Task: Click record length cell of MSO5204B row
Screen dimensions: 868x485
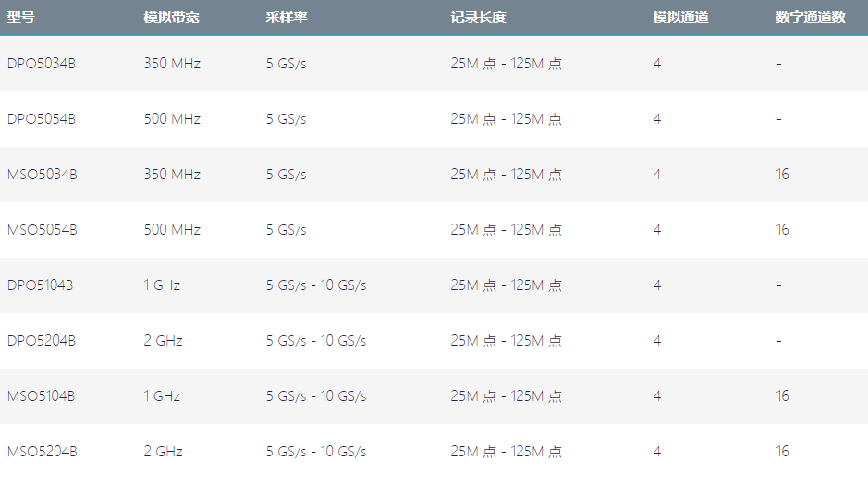Action: 506,451
